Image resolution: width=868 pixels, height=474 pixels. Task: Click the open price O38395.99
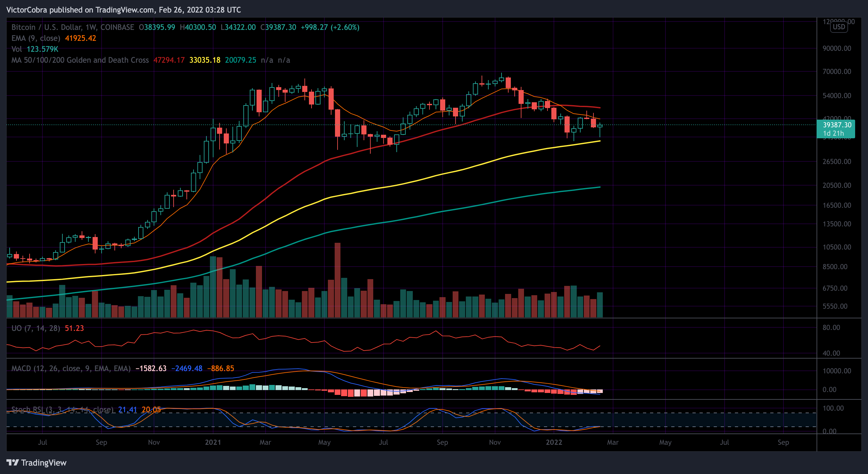[x=157, y=27]
